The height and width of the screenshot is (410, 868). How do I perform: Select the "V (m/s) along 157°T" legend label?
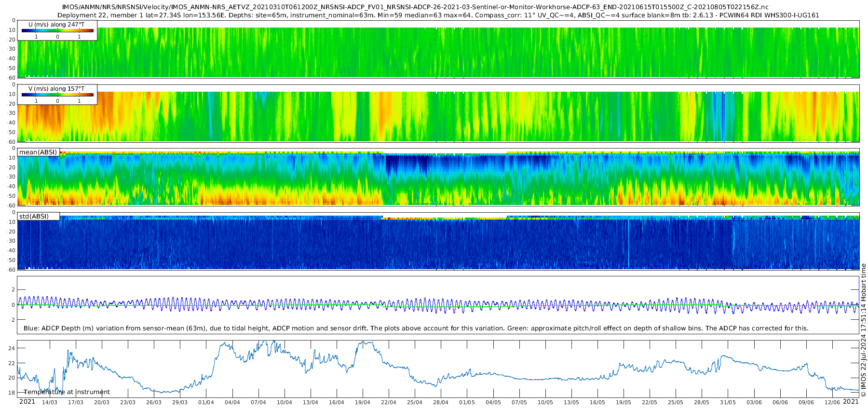pyautogui.click(x=56, y=89)
